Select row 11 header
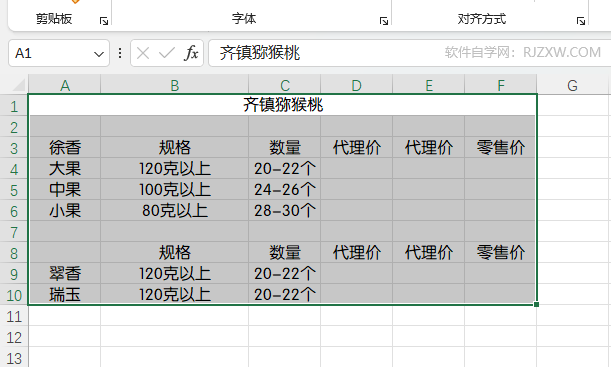 (x=14, y=316)
